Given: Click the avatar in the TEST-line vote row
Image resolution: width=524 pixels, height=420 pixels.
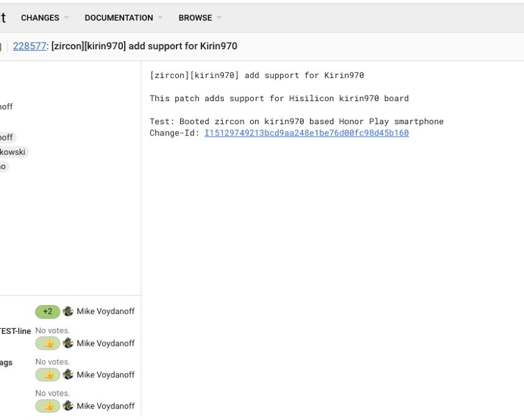Looking at the screenshot, I should click(x=69, y=343).
